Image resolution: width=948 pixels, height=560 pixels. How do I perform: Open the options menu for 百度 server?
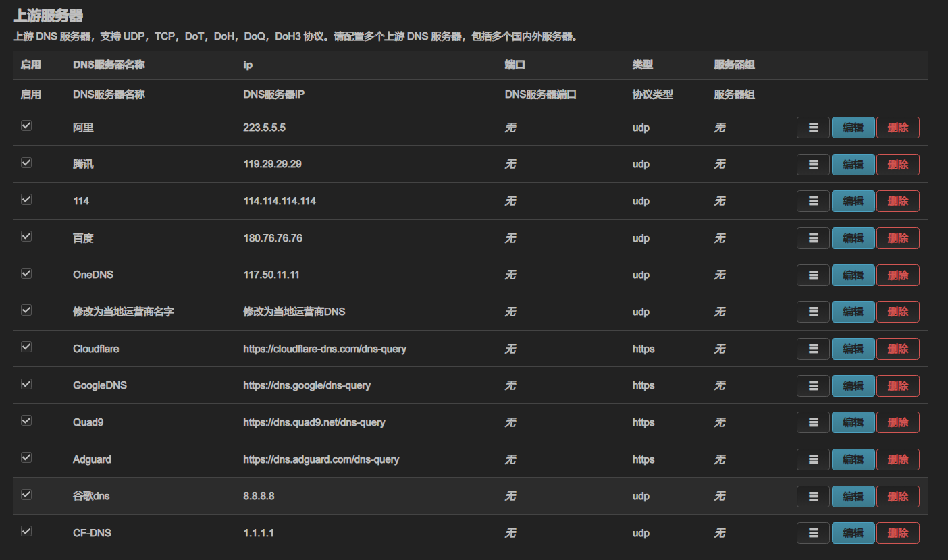(812, 237)
